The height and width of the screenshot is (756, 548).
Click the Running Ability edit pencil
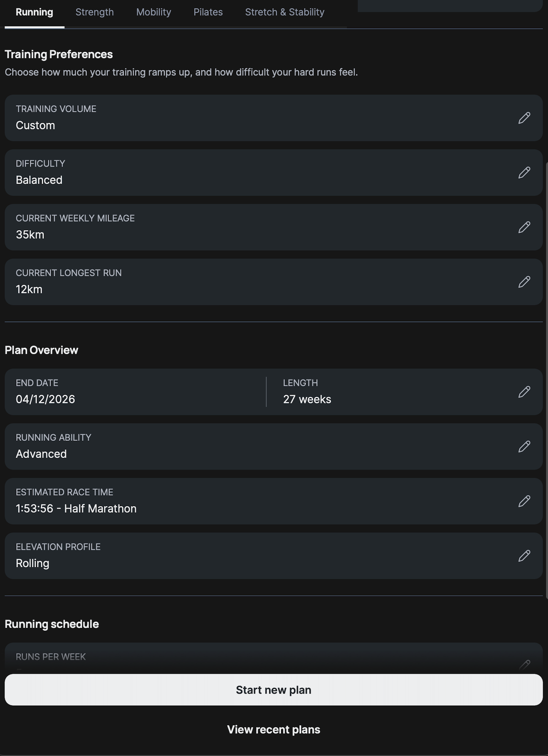[x=524, y=446]
